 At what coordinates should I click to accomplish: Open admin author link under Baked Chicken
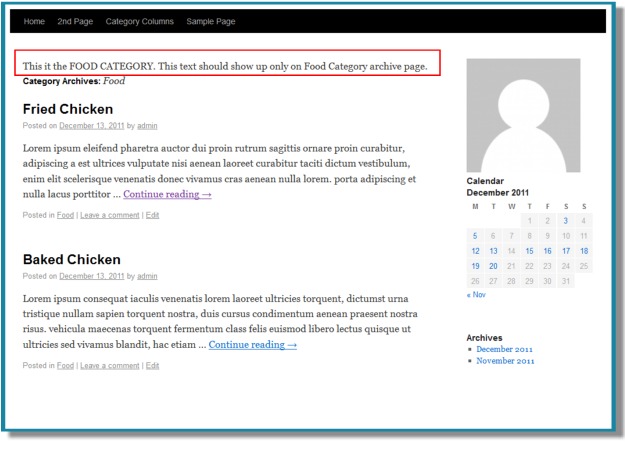147,276
